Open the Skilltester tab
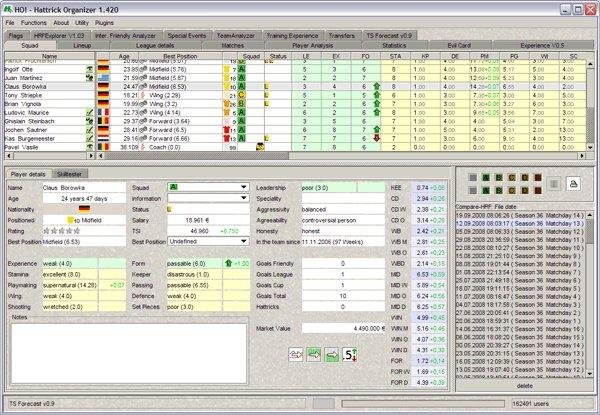Image resolution: width=600 pixels, height=415 pixels. coord(69,174)
